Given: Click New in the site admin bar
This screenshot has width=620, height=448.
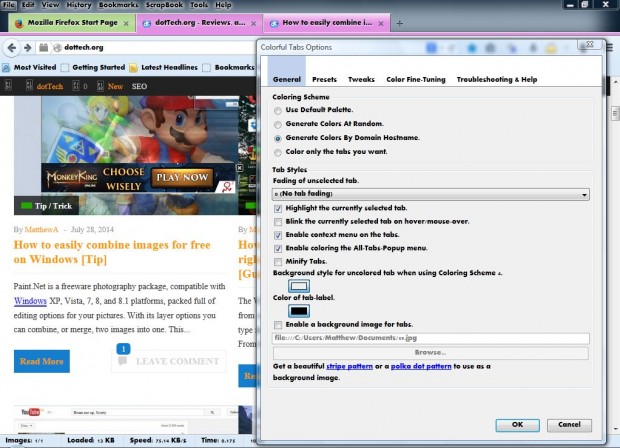Looking at the screenshot, I should tap(115, 87).
